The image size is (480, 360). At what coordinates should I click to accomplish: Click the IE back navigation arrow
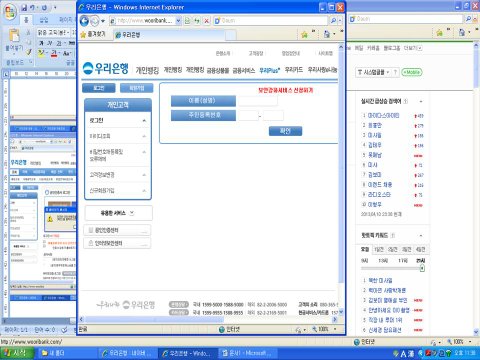[84, 21]
